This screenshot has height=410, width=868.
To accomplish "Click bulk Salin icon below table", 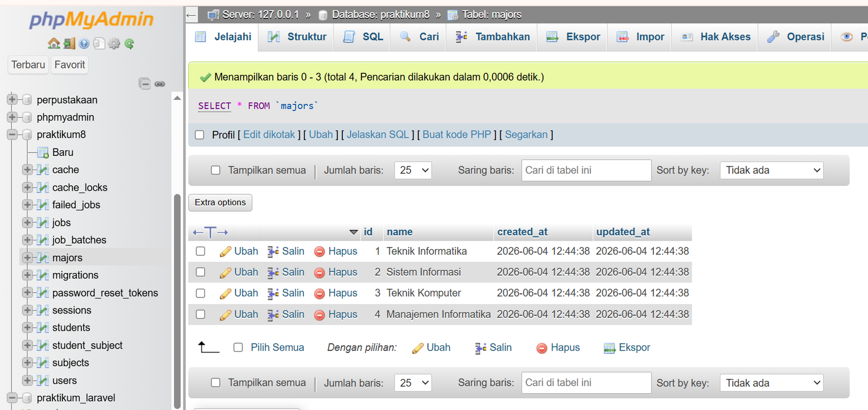I will pos(481,348).
